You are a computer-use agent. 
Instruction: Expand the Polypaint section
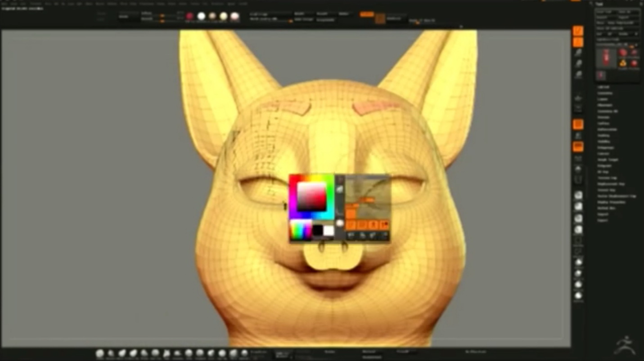point(604,165)
